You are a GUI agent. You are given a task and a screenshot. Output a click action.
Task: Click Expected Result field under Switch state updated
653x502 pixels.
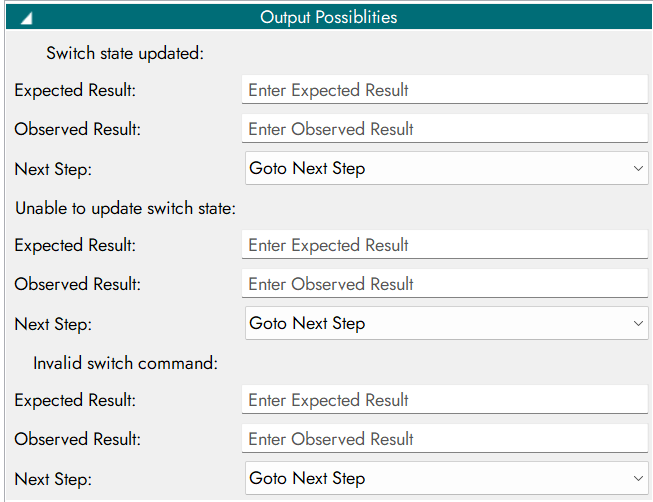tap(444, 90)
